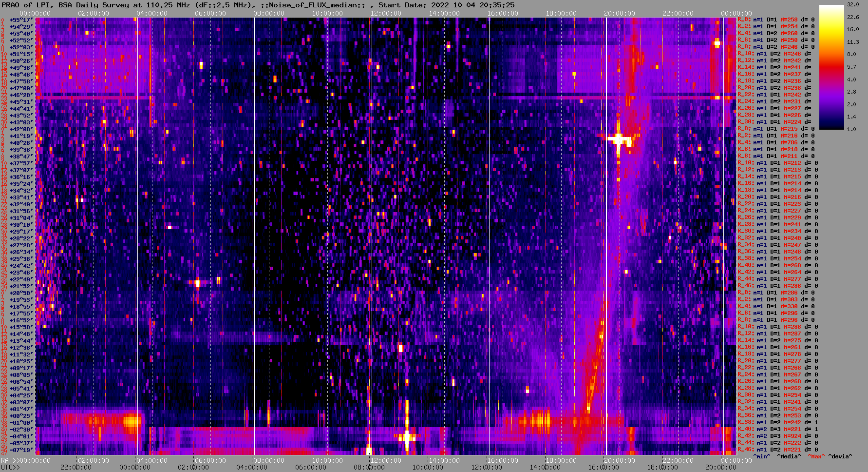Image resolution: width=868 pixels, height=472 pixels.
Task: Select the "^min^" legend label
Action: pyautogui.click(x=761, y=456)
